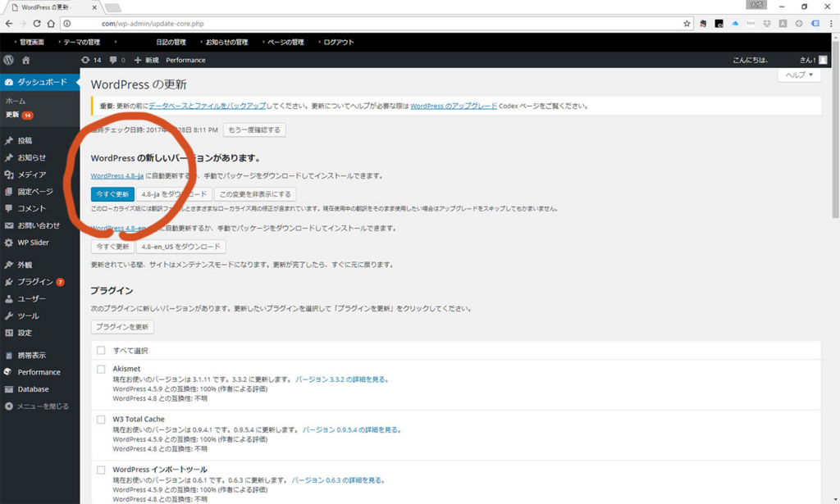This screenshot has height=504, width=840.
Task: Click 4.8-en_US をダウンロード button
Action: (x=181, y=247)
